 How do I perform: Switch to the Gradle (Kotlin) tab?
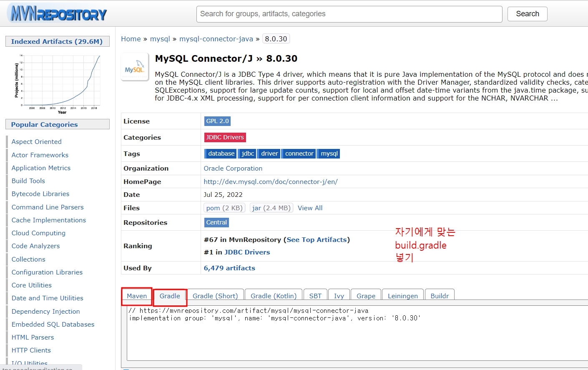click(274, 296)
